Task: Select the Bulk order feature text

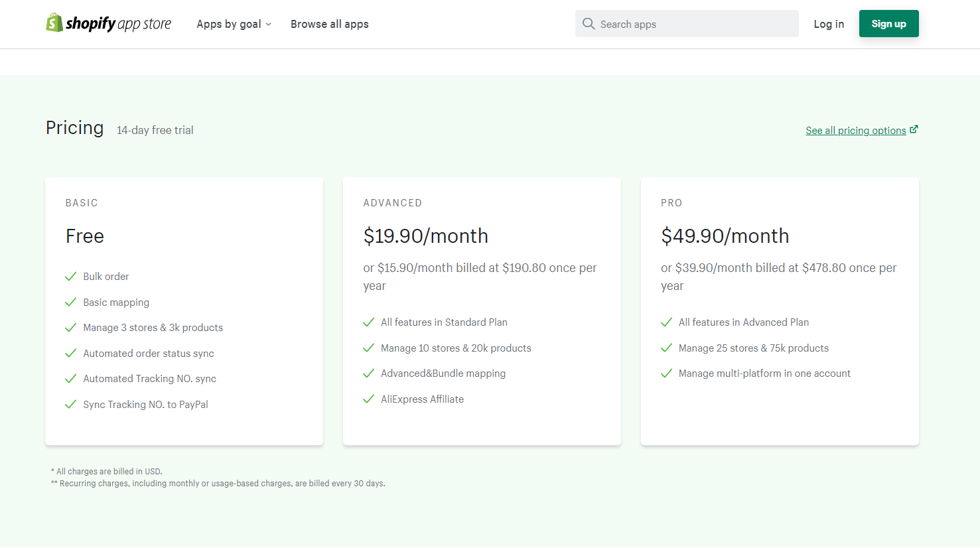Action: coord(106,277)
